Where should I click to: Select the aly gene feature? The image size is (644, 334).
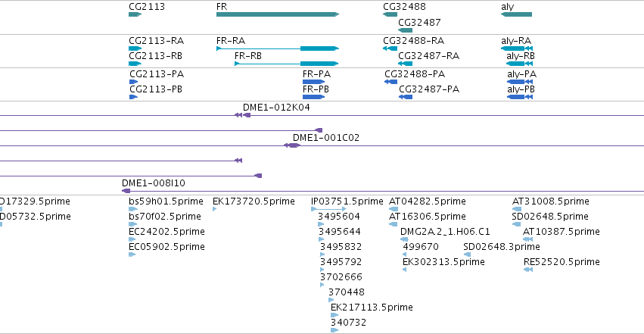tap(516, 14)
